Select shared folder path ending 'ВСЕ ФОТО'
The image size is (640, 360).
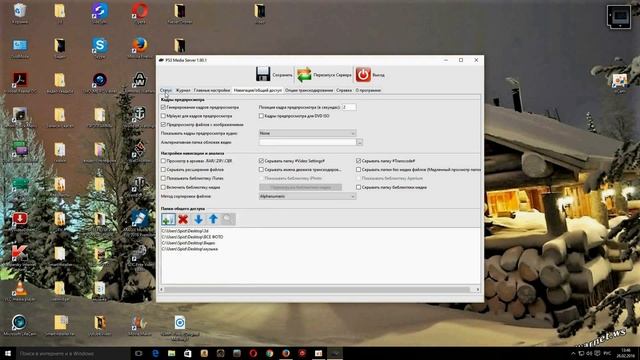coord(192,237)
